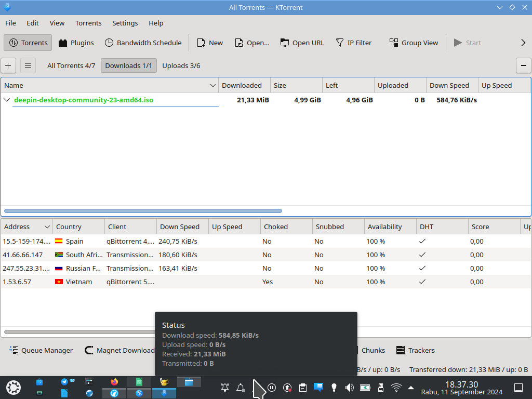Open the Torrents menu
The image size is (532, 399).
[88, 23]
